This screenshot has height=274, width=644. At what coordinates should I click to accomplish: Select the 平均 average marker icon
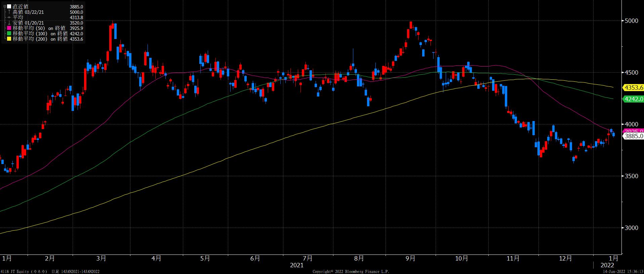(9, 17)
